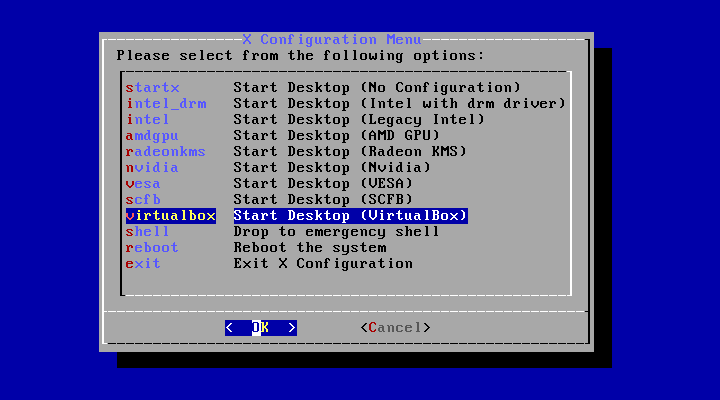Click 'Start Desktop (SCFB)' description
The width and height of the screenshot is (720, 400).
click(x=323, y=200)
